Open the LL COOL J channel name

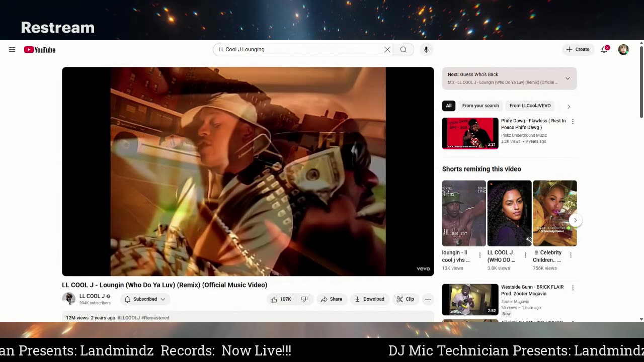[92, 296]
